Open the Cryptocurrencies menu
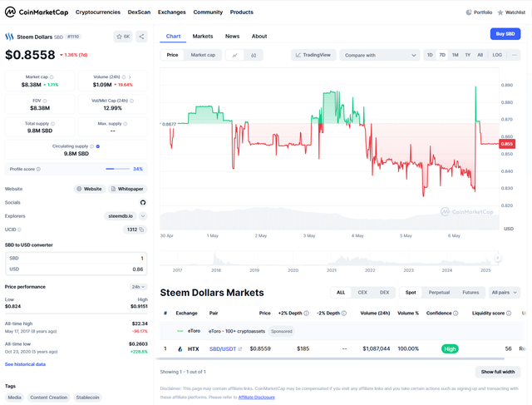 [98, 12]
